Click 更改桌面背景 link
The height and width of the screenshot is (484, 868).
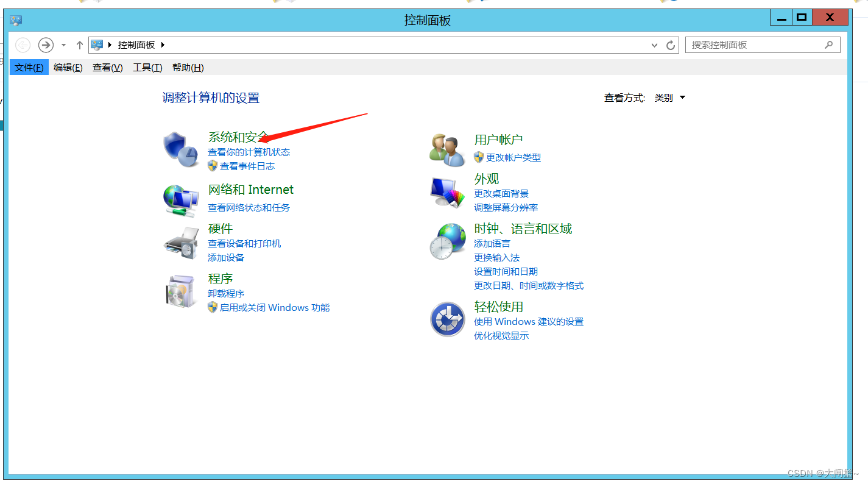501,194
